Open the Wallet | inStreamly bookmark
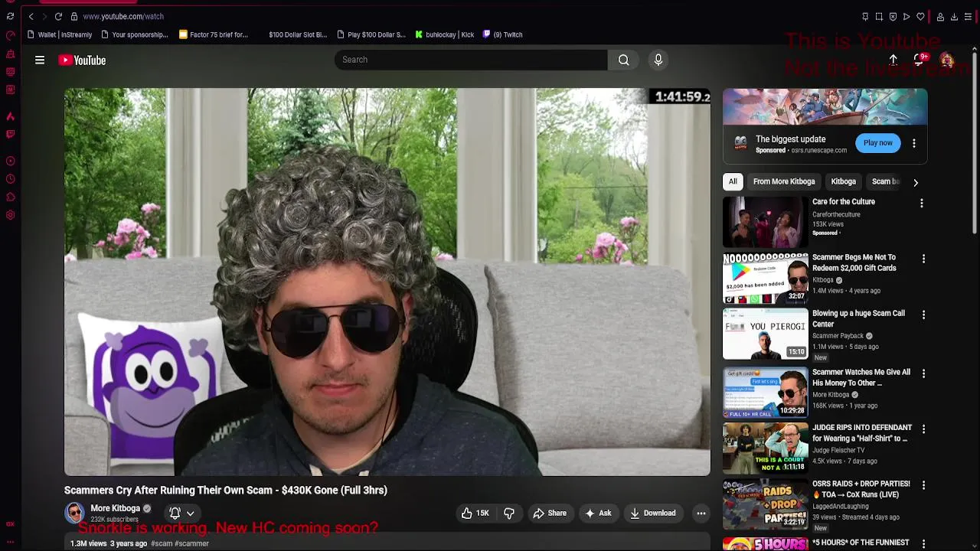 click(59, 34)
